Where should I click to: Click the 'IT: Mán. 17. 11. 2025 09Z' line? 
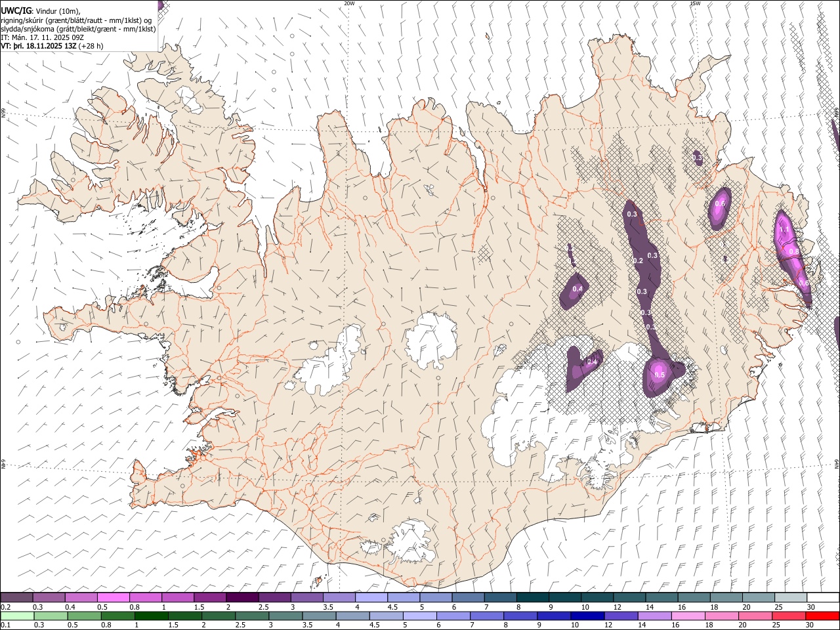click(43, 37)
